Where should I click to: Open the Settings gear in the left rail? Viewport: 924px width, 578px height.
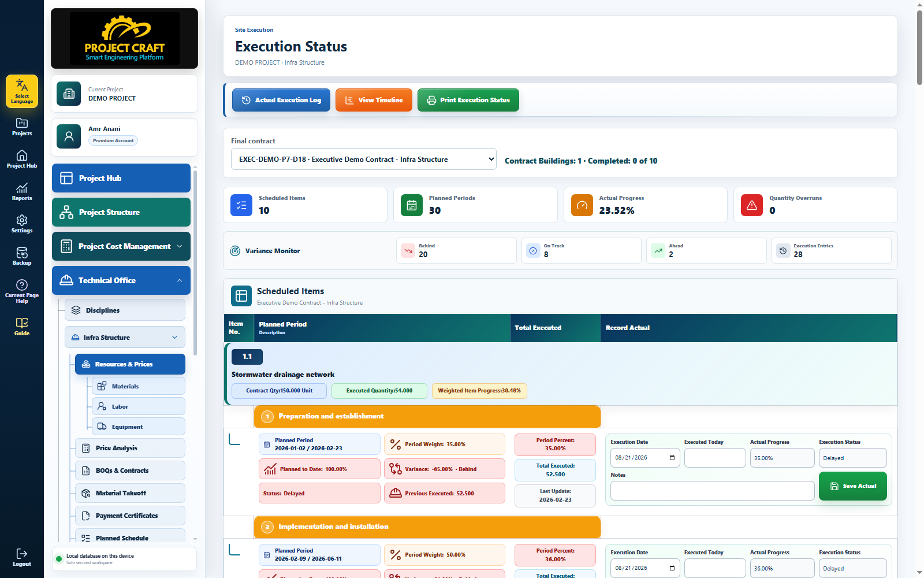(x=22, y=224)
